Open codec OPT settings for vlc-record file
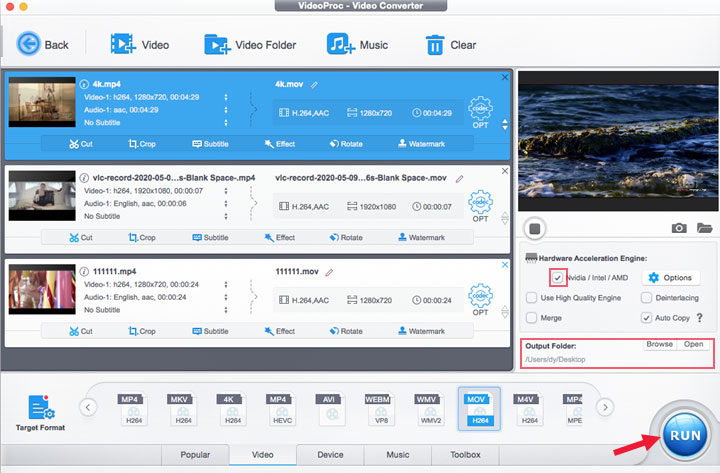Image resolution: width=720 pixels, height=473 pixels. point(480,206)
